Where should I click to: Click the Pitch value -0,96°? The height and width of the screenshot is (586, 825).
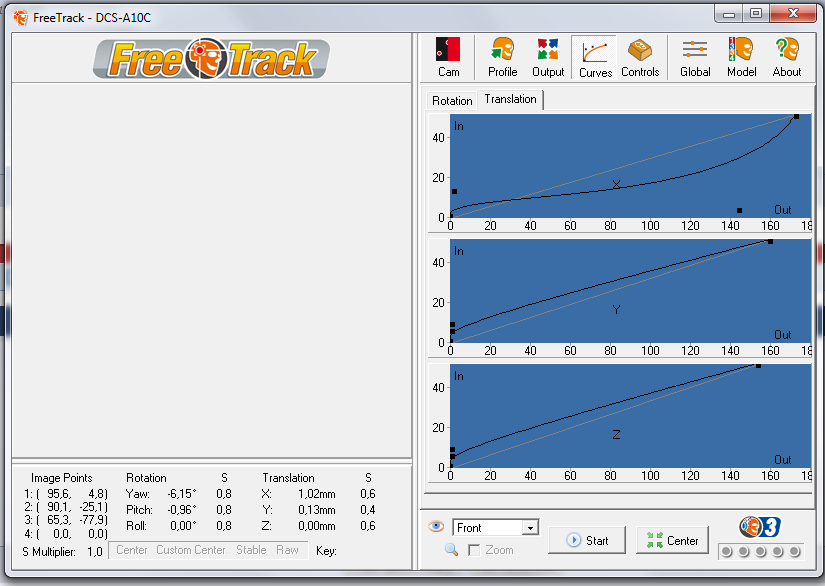tap(182, 510)
